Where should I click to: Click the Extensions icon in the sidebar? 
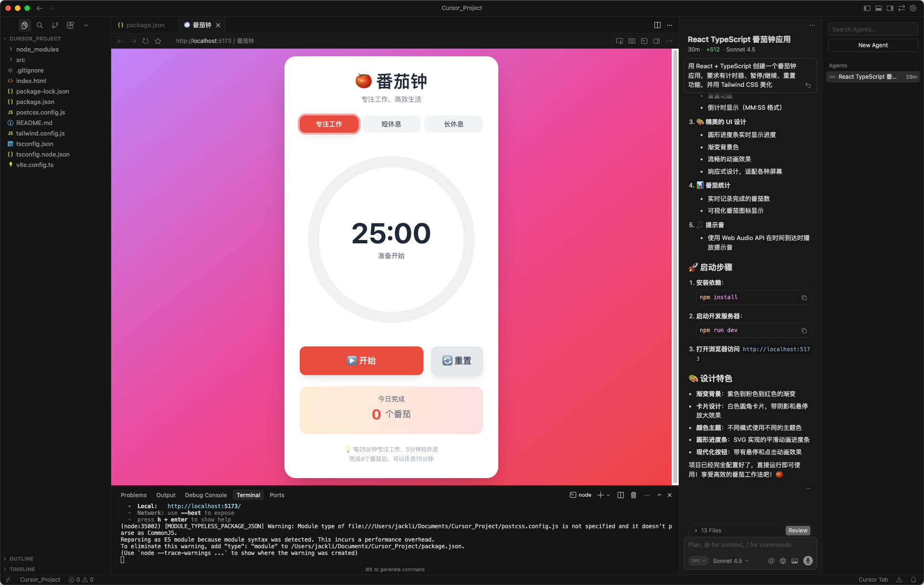tap(70, 25)
